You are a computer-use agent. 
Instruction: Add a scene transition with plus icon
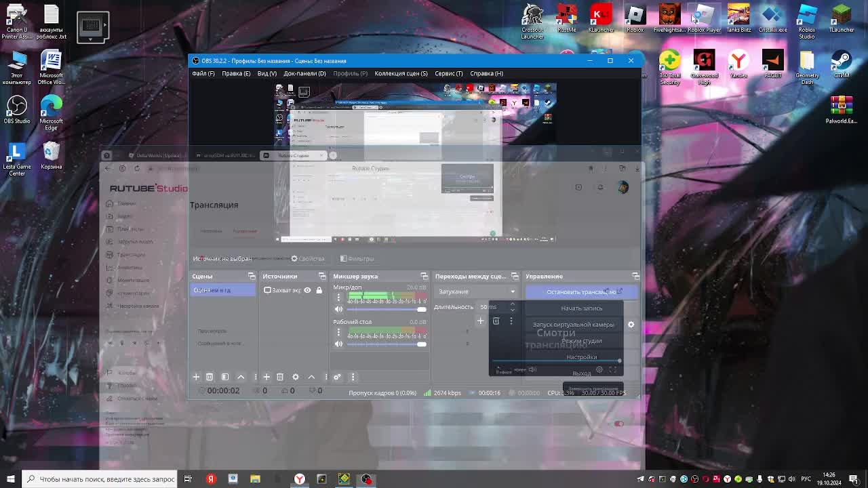pos(481,321)
